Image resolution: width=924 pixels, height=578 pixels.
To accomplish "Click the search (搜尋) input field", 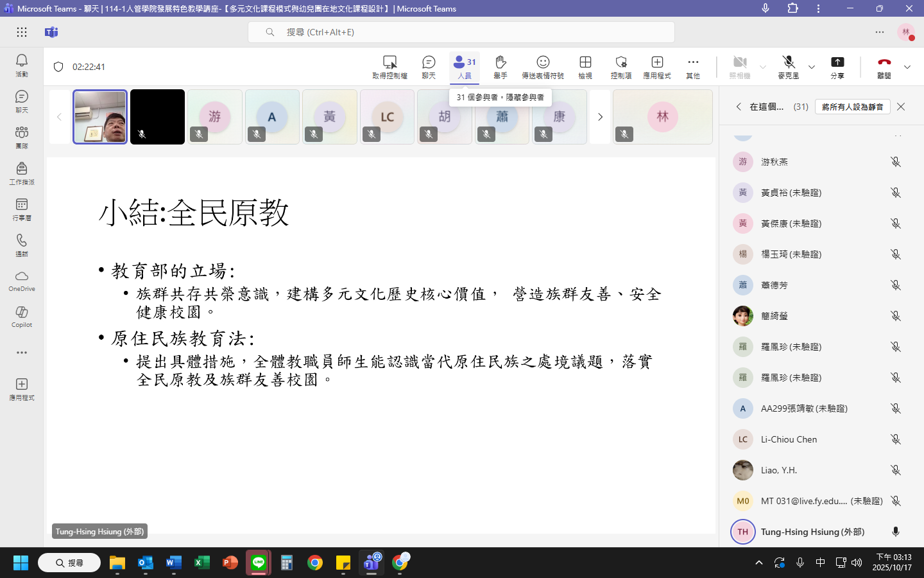I will coord(461,32).
